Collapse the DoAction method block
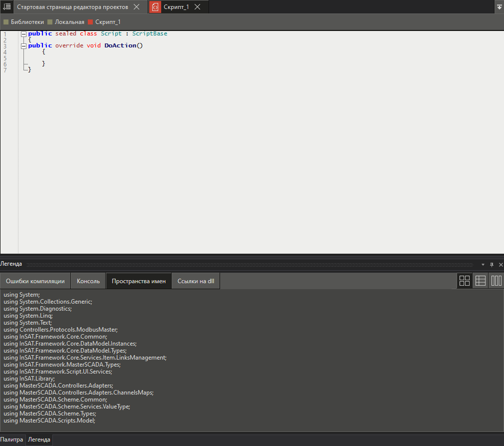504x446 pixels. (x=23, y=45)
